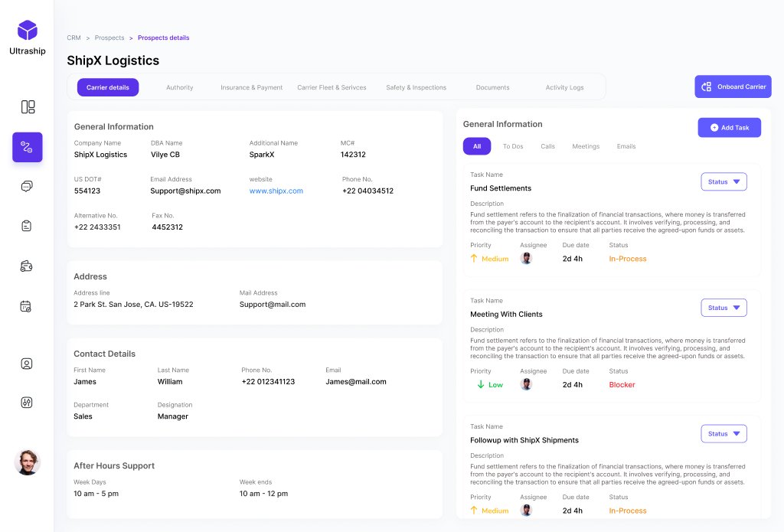The height and width of the screenshot is (532, 784).
Task: Click the Meeting With Clients task name
Action: coord(506,315)
